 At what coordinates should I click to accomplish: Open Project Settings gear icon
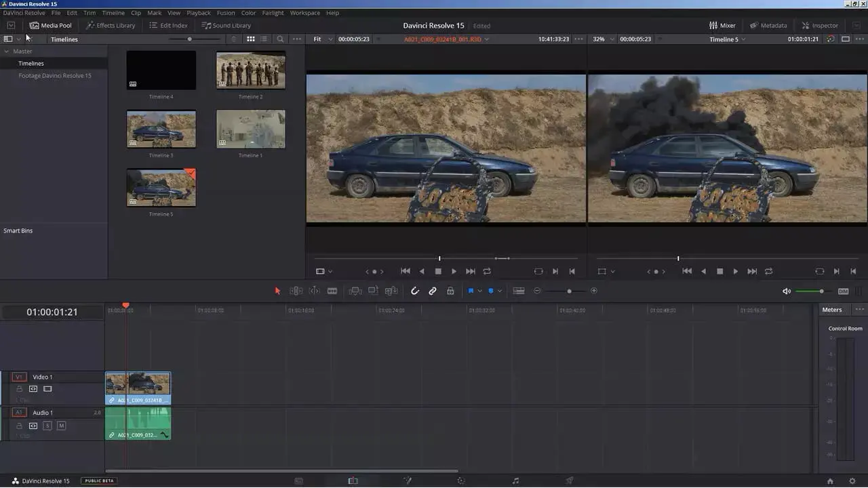852,481
